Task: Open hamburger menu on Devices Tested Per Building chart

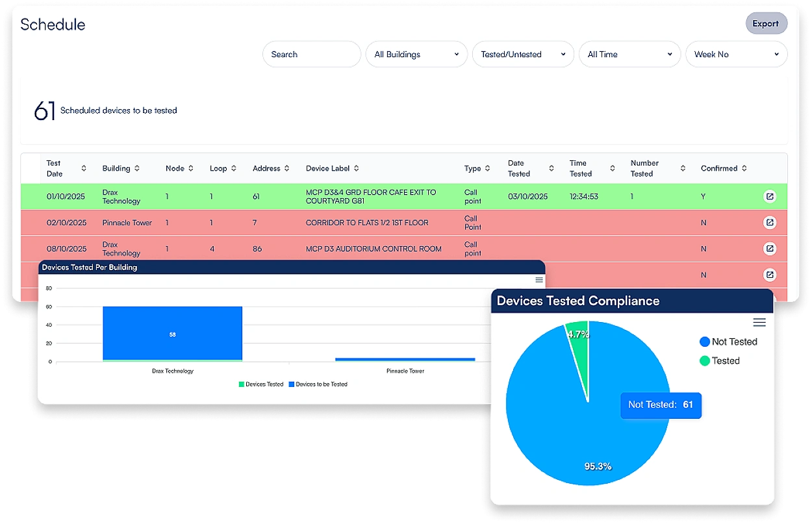Action: pyautogui.click(x=539, y=280)
